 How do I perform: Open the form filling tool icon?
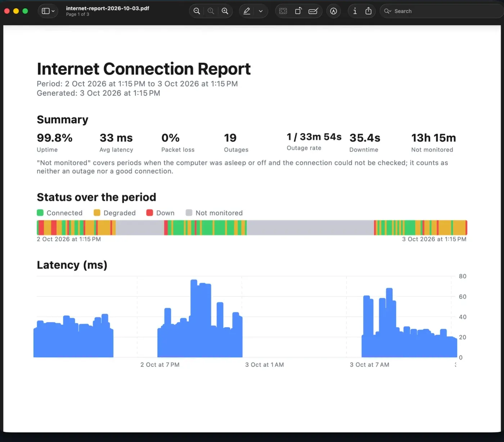click(313, 11)
